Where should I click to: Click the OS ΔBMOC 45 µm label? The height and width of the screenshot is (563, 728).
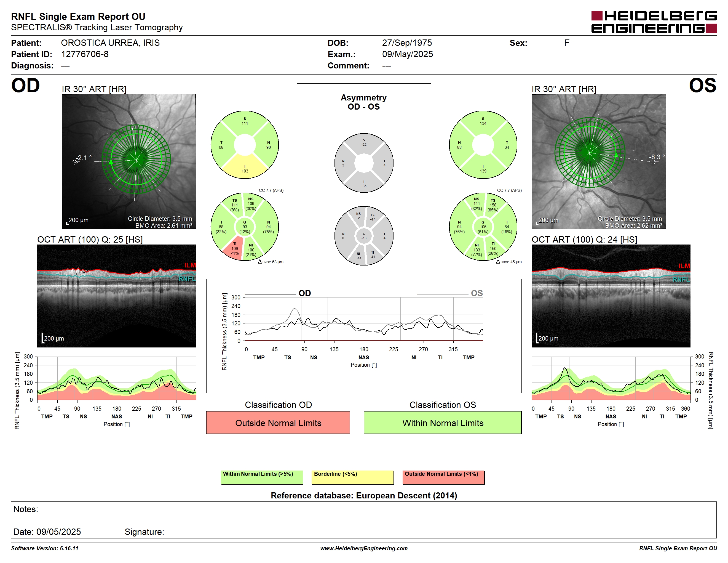(x=509, y=262)
